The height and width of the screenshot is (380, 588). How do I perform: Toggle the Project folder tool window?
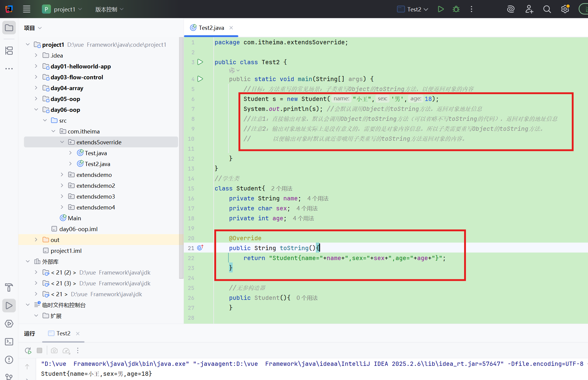[x=9, y=28]
